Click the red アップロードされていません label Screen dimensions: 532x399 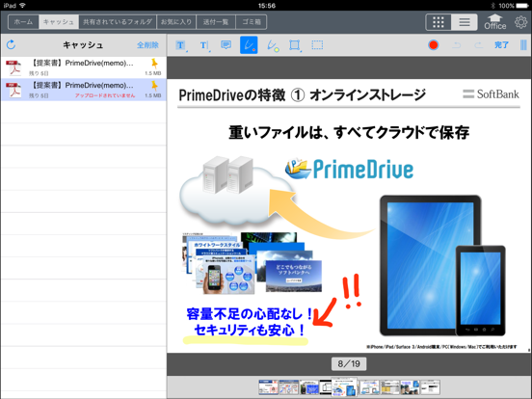(105, 95)
